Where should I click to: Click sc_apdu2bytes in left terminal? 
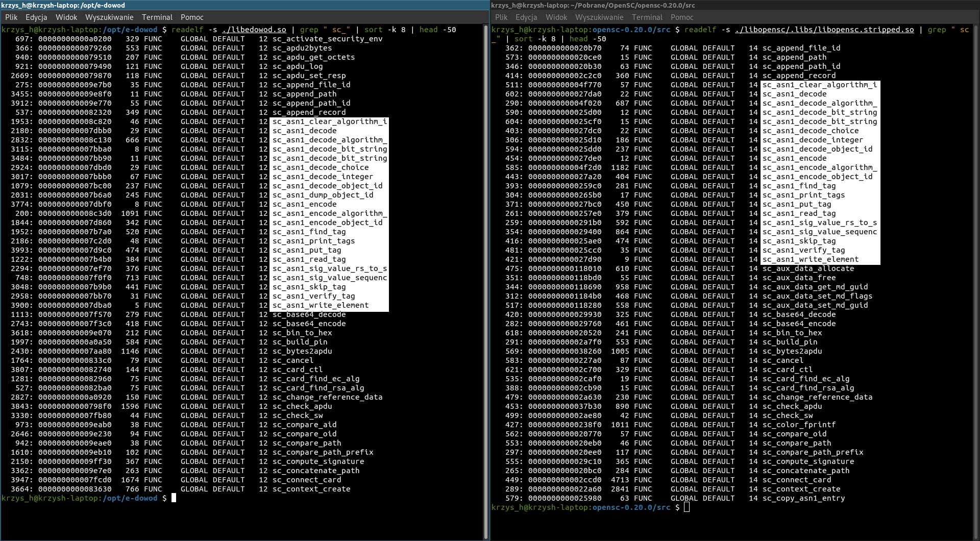pyautogui.click(x=302, y=48)
